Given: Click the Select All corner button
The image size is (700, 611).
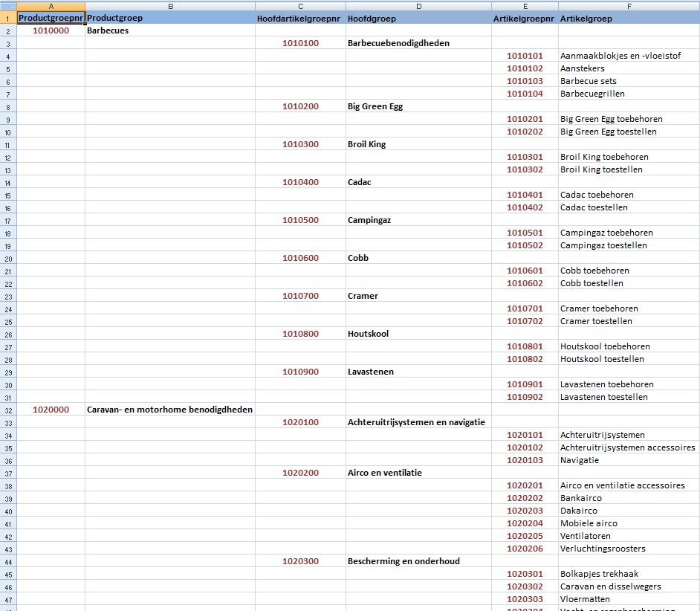Looking at the screenshot, I should (x=8, y=6).
